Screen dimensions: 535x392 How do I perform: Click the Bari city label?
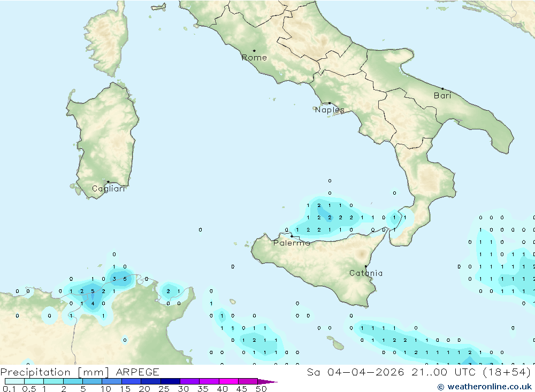(x=442, y=96)
